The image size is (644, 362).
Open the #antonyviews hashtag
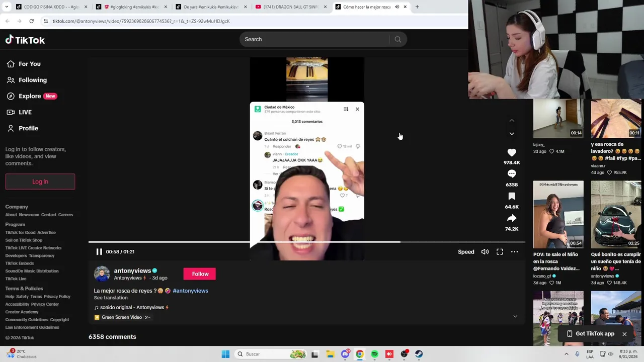point(190,291)
